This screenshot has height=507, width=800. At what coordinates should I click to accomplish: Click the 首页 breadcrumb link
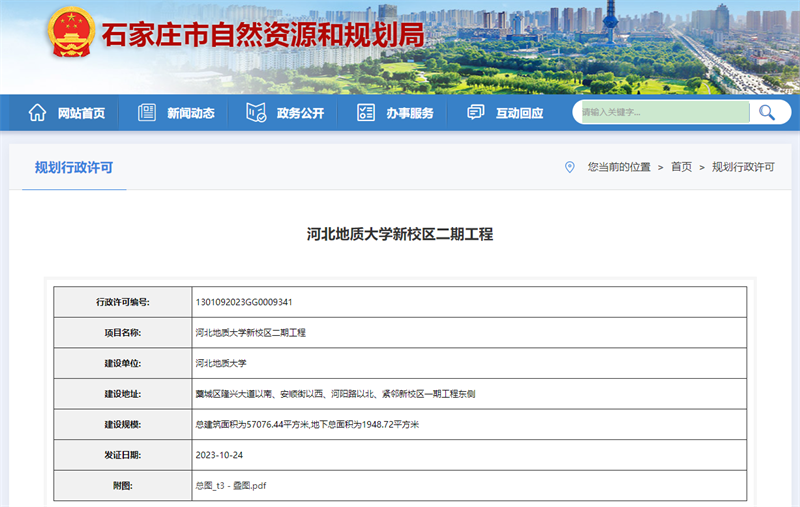pos(681,167)
